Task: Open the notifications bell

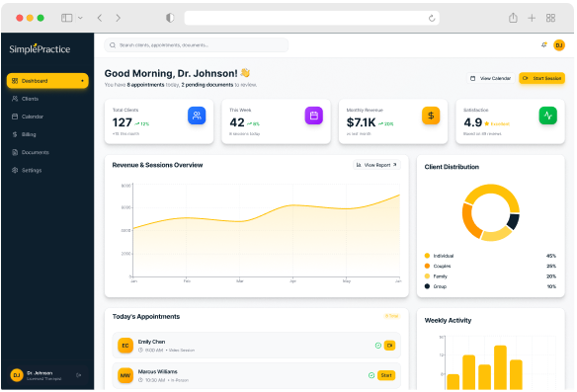Action: coord(543,44)
